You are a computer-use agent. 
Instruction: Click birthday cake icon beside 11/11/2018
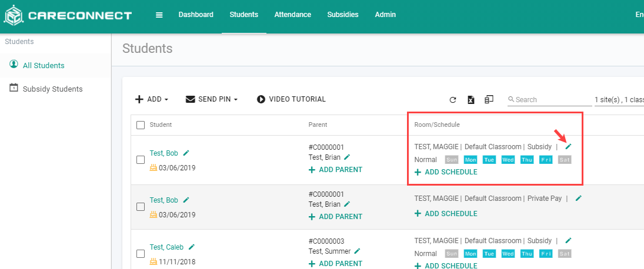(x=154, y=261)
